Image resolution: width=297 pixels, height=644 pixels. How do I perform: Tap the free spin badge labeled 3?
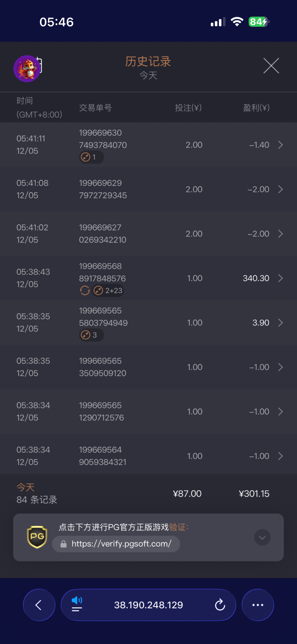(x=91, y=335)
